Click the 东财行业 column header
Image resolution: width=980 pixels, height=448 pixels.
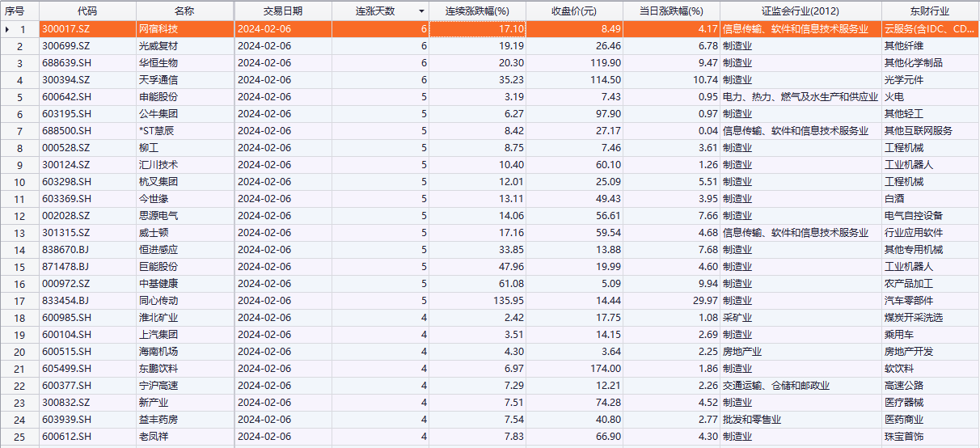[928, 11]
